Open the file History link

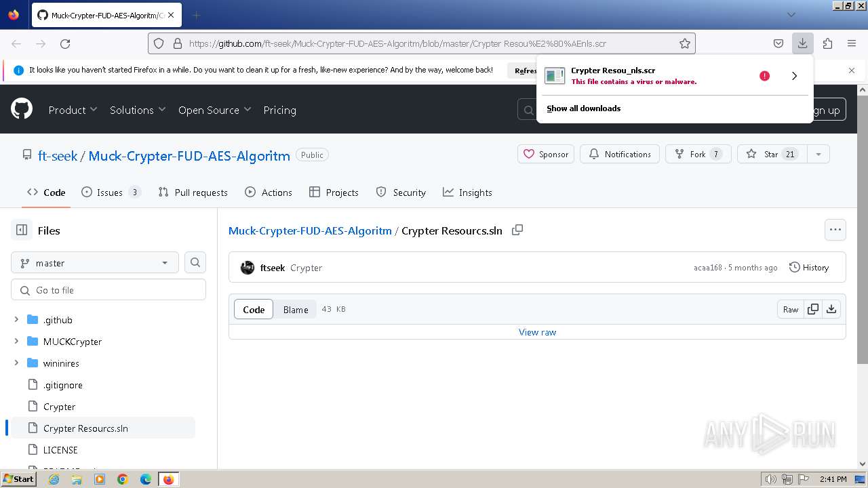pos(809,268)
